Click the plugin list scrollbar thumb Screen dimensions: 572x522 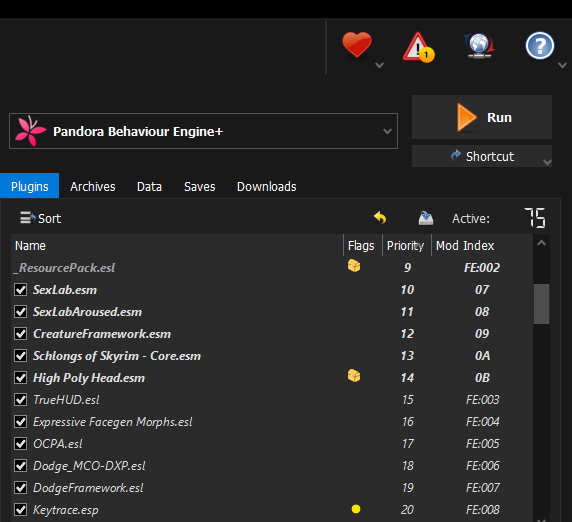[541, 304]
